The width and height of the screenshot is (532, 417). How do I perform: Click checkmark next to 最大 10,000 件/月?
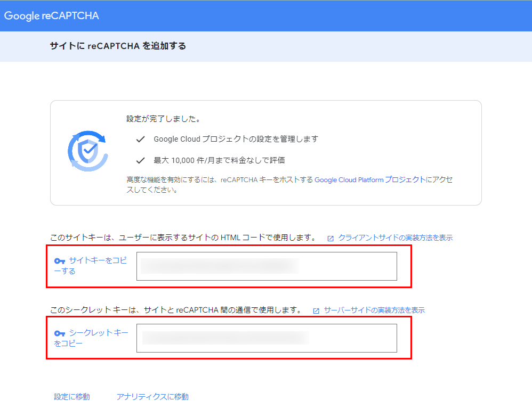pyautogui.click(x=141, y=160)
